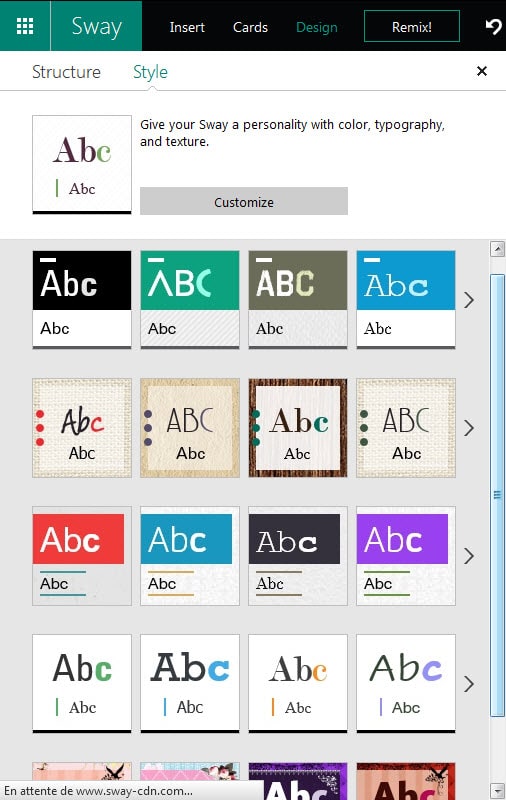Screen dimensions: 506x800
Task: Select the current style preview thumbnail
Action: [82, 164]
